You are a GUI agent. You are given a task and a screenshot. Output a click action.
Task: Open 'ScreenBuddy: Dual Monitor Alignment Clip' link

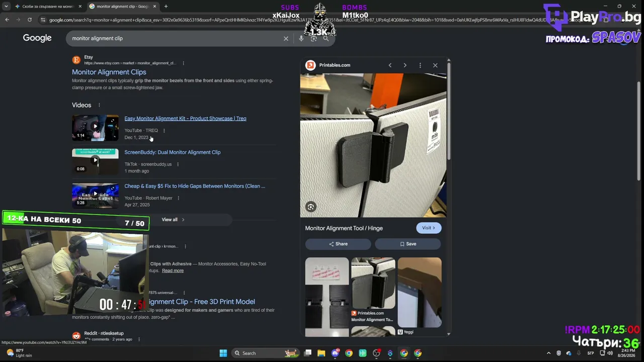click(173, 152)
